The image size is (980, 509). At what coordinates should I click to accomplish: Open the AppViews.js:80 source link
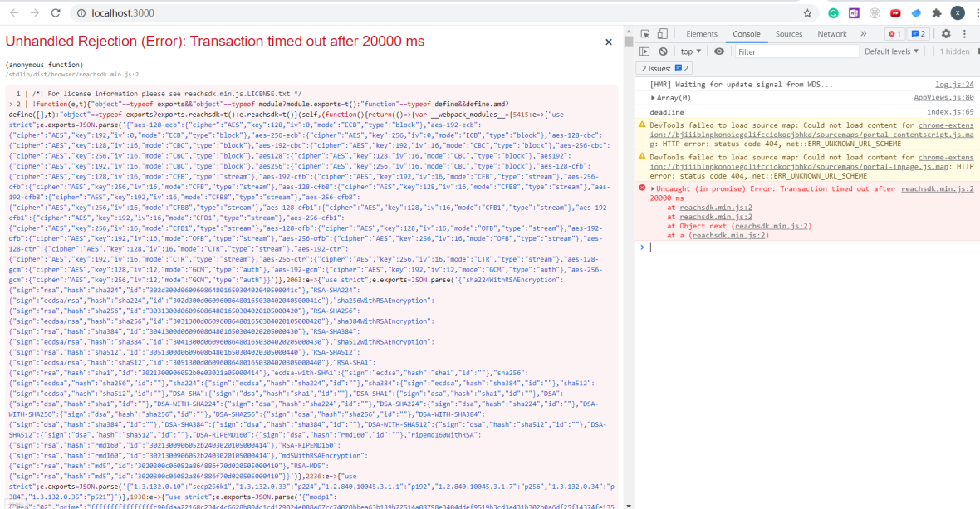943,97
